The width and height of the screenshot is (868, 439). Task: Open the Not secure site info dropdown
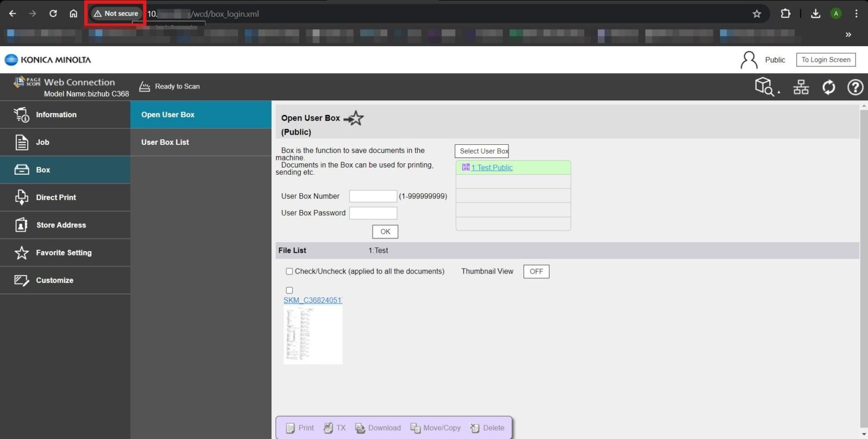point(116,14)
